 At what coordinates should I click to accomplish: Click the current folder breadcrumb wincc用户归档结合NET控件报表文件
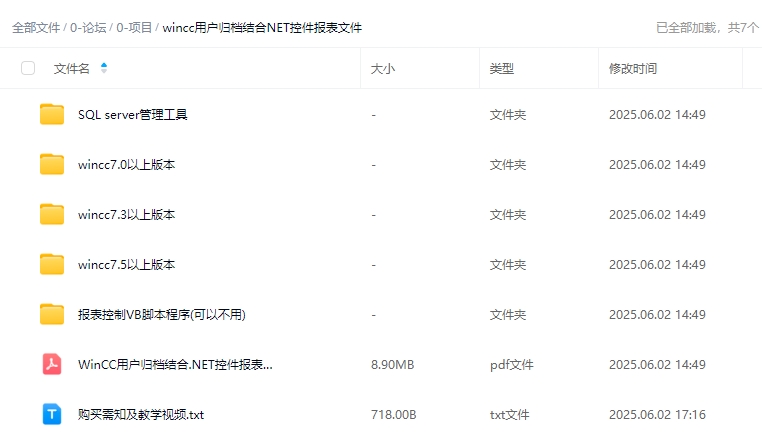262,28
